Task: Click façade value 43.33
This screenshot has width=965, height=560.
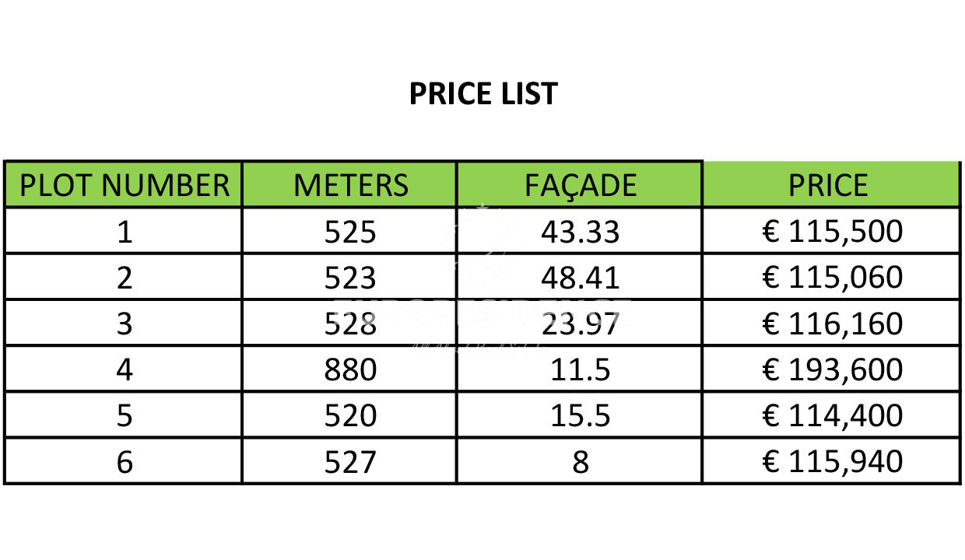Action: click(x=580, y=231)
